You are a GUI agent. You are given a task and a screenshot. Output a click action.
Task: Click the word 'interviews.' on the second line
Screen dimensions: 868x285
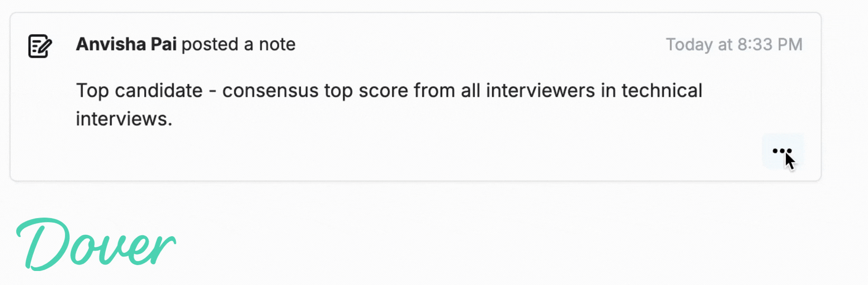point(124,119)
